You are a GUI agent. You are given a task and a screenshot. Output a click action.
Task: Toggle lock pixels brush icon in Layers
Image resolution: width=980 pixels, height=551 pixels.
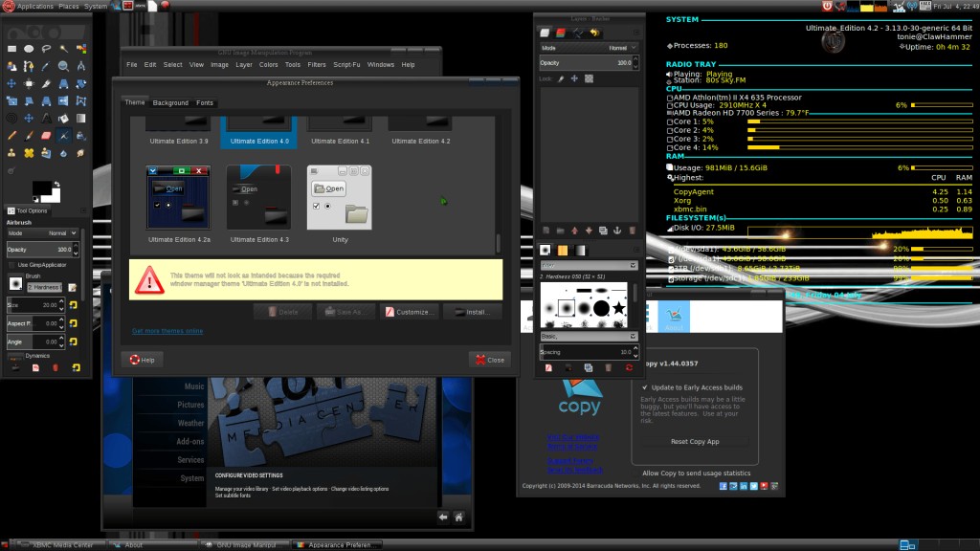click(x=561, y=78)
